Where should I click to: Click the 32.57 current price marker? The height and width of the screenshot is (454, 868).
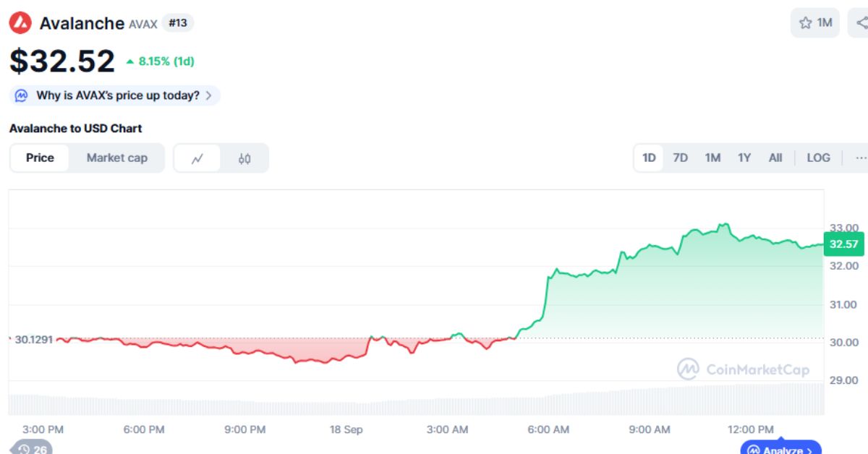click(843, 244)
